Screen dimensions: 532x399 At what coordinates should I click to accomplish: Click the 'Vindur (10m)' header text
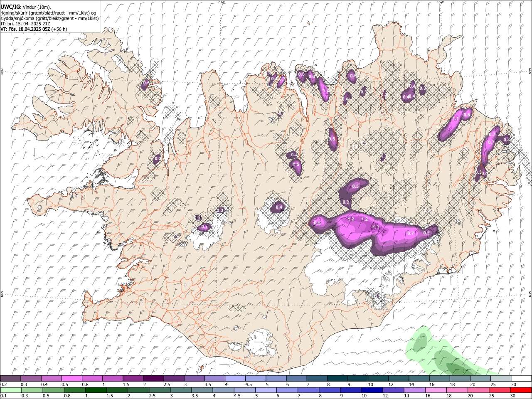37,7
